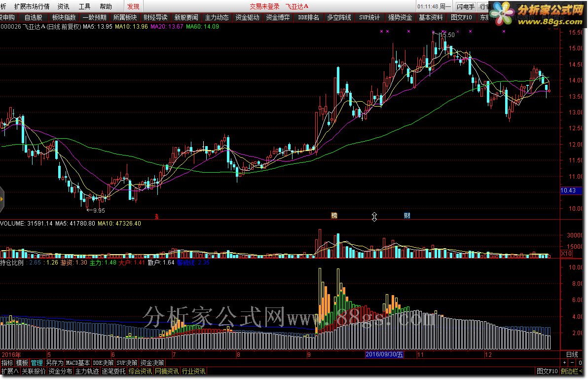
Task: Click the 闪电手 button
Action: (465, 6)
